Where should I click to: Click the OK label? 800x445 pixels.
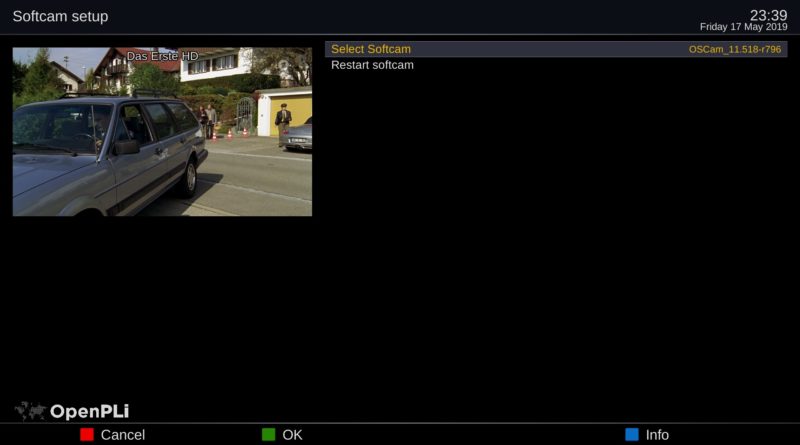[x=292, y=435]
